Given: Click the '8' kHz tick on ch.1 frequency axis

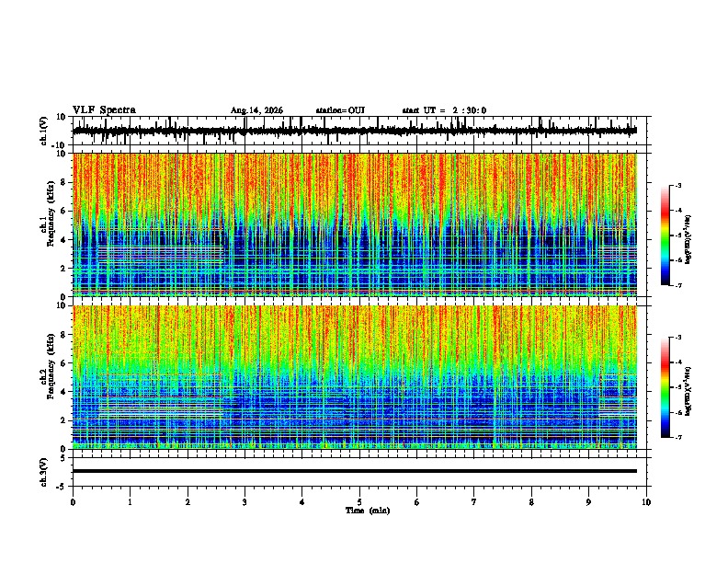Looking at the screenshot, I should [x=65, y=182].
